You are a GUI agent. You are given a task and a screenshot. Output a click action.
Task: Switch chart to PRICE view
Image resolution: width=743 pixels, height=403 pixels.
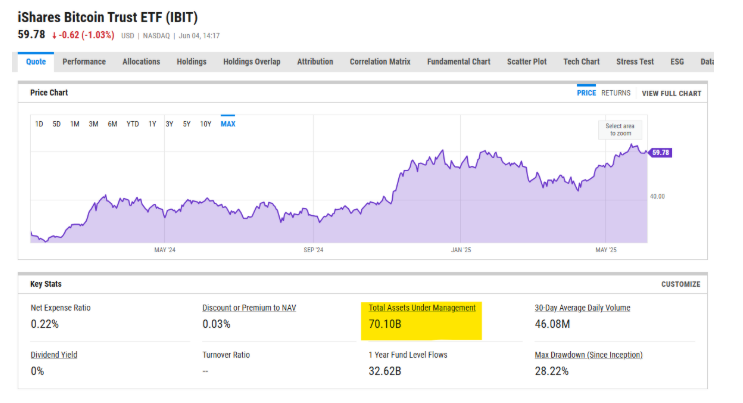(x=586, y=93)
